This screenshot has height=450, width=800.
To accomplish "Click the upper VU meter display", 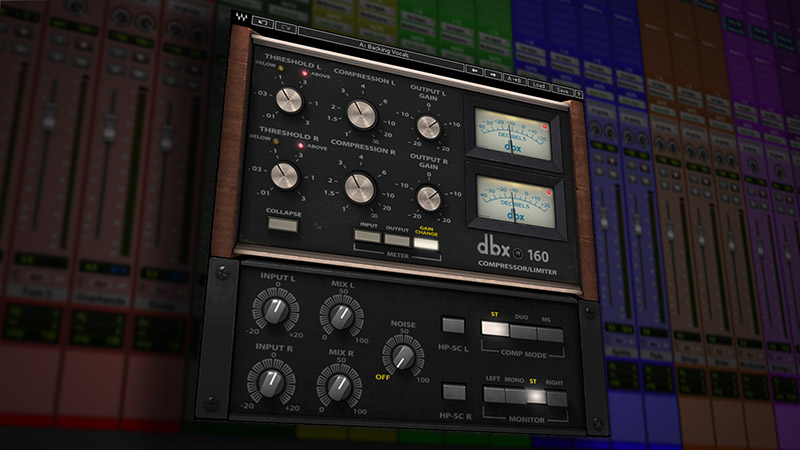I will (512, 134).
